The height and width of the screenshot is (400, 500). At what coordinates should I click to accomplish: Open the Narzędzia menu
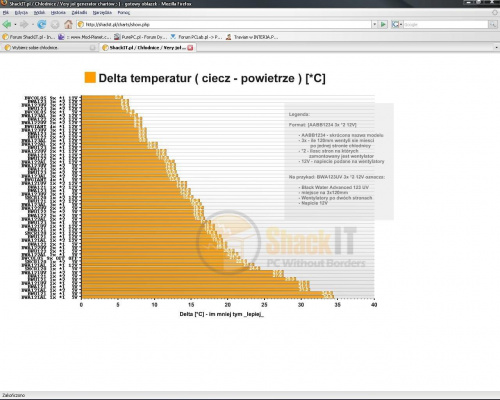[x=102, y=13]
